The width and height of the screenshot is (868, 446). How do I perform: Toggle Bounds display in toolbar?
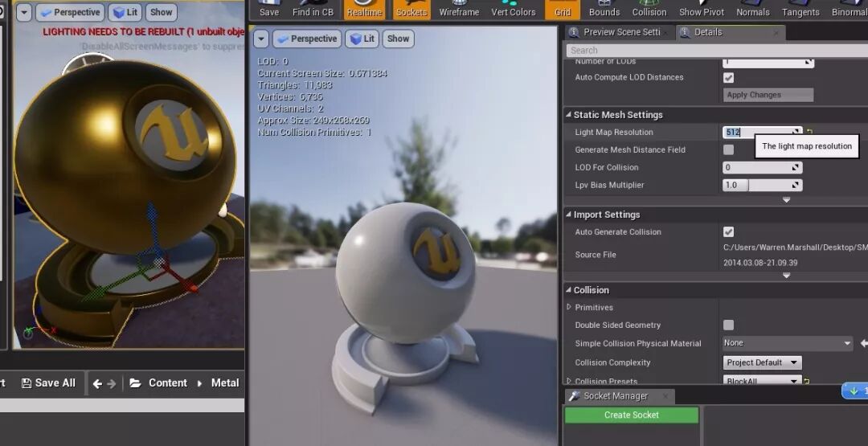(x=604, y=9)
